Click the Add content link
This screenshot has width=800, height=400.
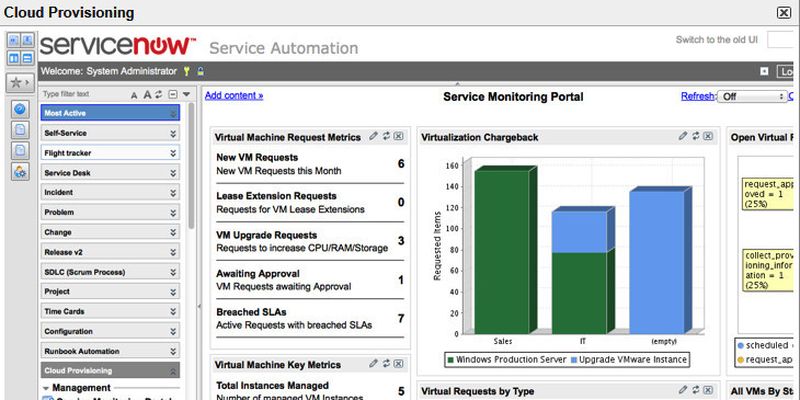click(234, 95)
